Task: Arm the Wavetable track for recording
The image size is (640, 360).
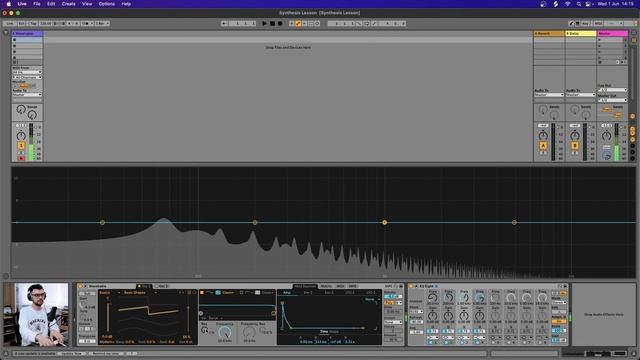Action: tap(21, 158)
